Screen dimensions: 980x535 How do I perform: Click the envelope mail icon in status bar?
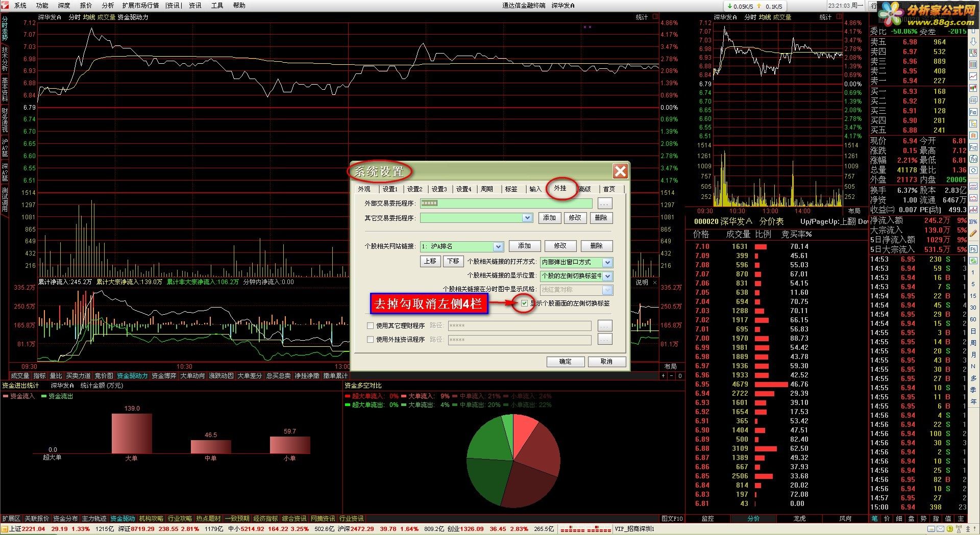tap(940, 529)
